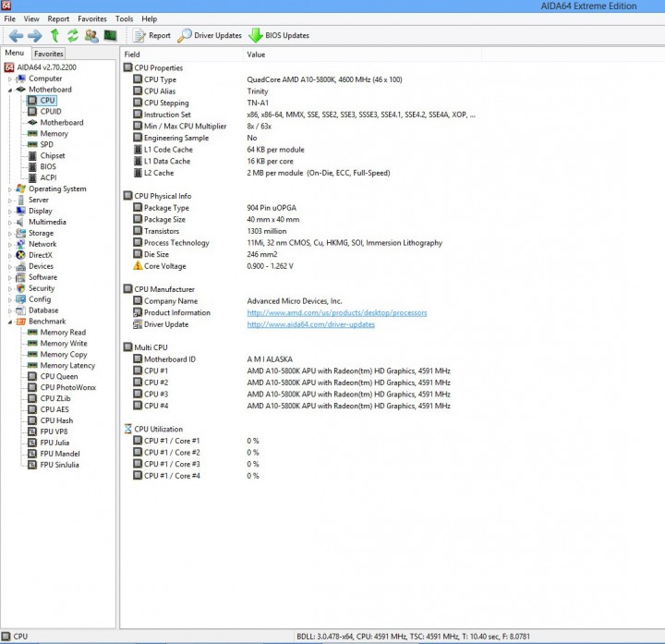The width and height of the screenshot is (665, 644).
Task: Select the DirectX tree item
Action: pos(34,255)
